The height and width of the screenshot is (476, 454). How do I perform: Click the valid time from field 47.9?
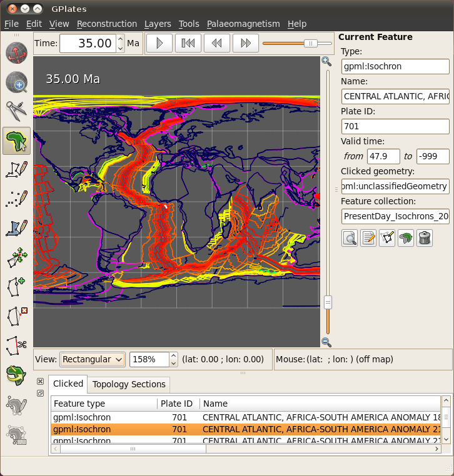coord(383,156)
